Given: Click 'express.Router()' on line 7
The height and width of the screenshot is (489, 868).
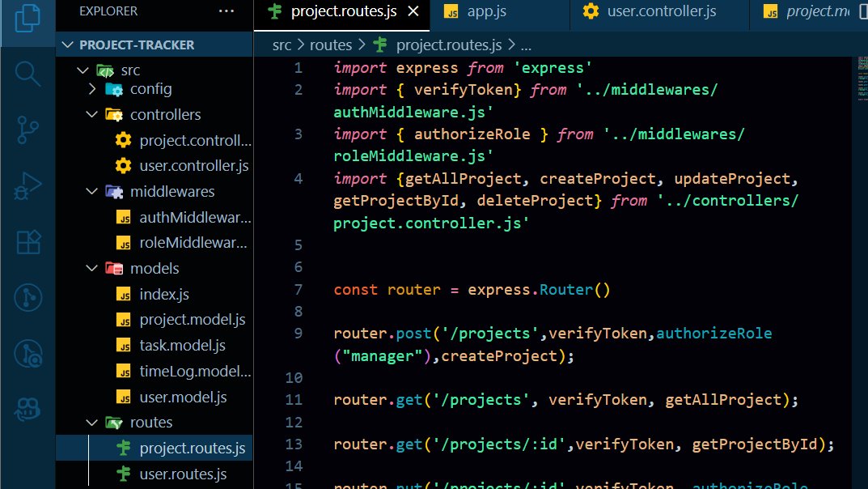Looking at the screenshot, I should coord(539,290).
